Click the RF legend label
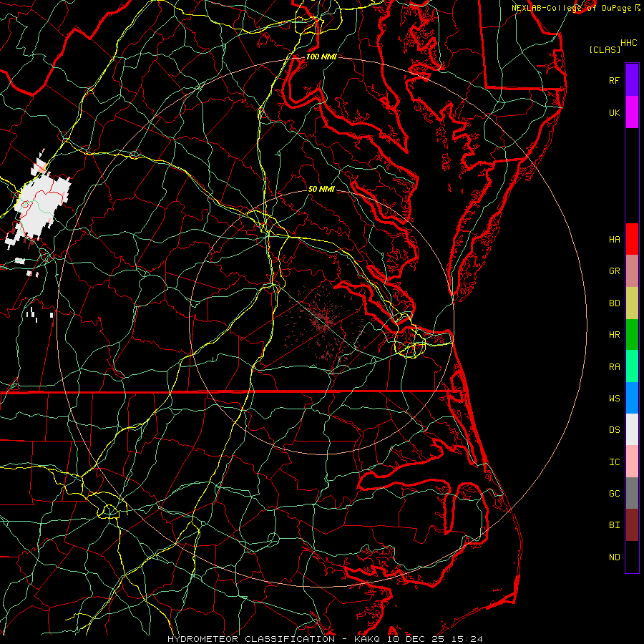644x644 pixels. (614, 80)
